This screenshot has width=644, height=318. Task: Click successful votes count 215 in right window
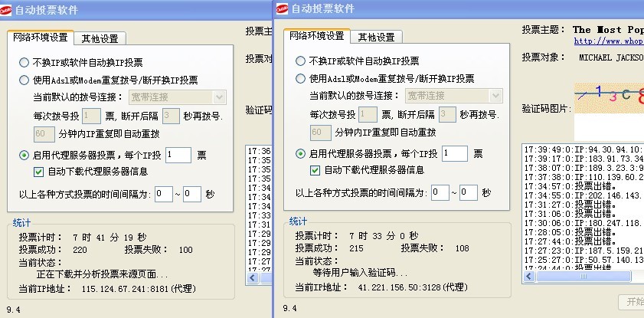[356, 248]
